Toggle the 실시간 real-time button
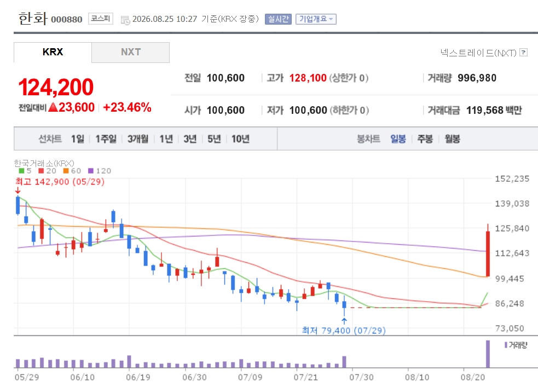 (x=278, y=19)
